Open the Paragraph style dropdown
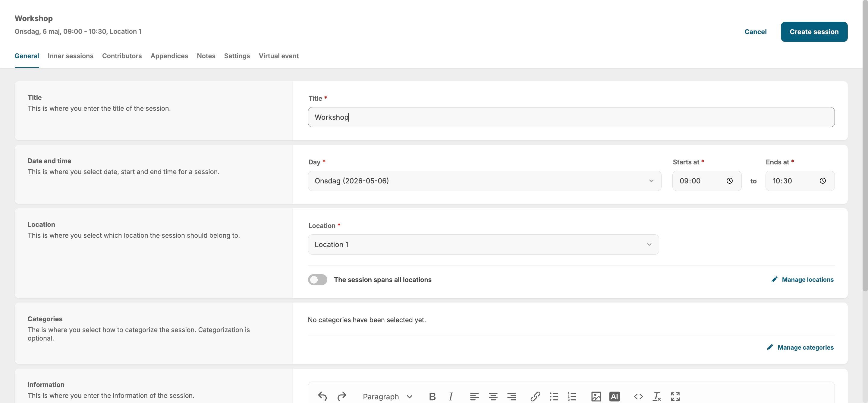 point(387,397)
